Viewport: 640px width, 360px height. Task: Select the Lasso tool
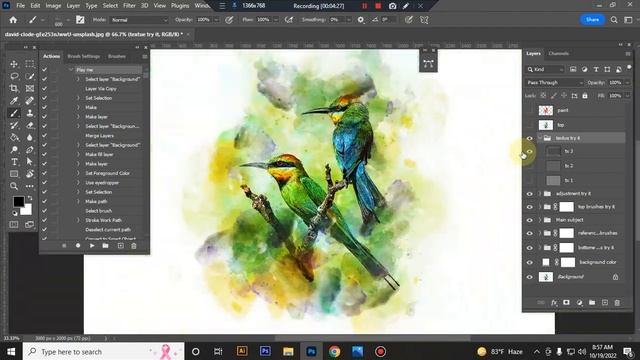pos(14,76)
